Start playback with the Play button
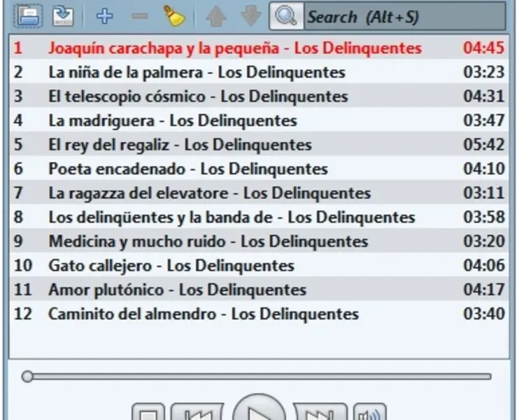Viewport: 517px width, 420px height. click(x=259, y=408)
